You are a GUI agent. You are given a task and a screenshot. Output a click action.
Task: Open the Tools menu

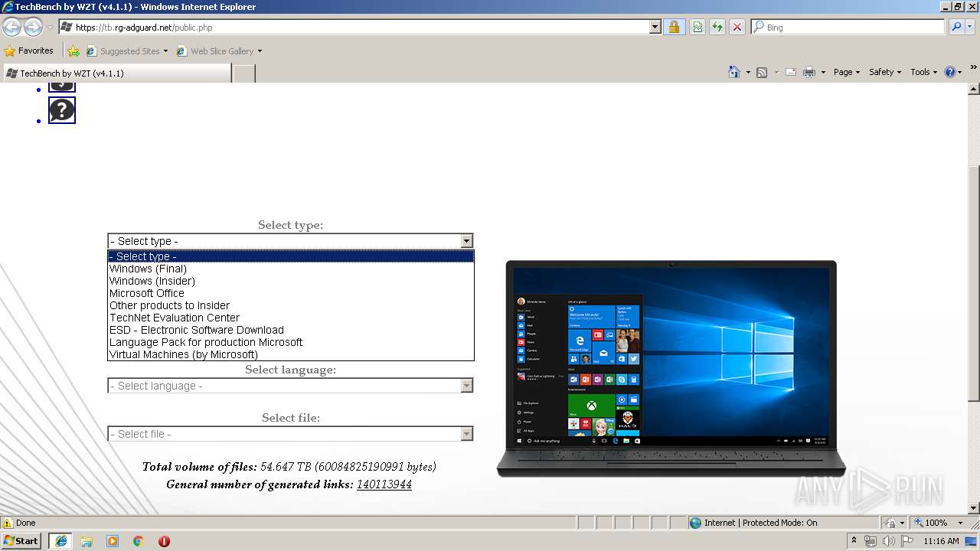924,72
